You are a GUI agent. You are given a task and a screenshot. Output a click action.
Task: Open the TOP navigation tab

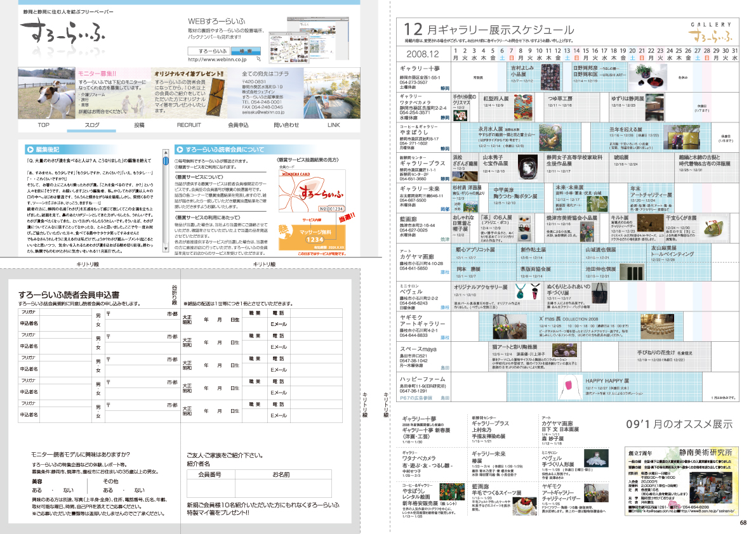(x=43, y=125)
